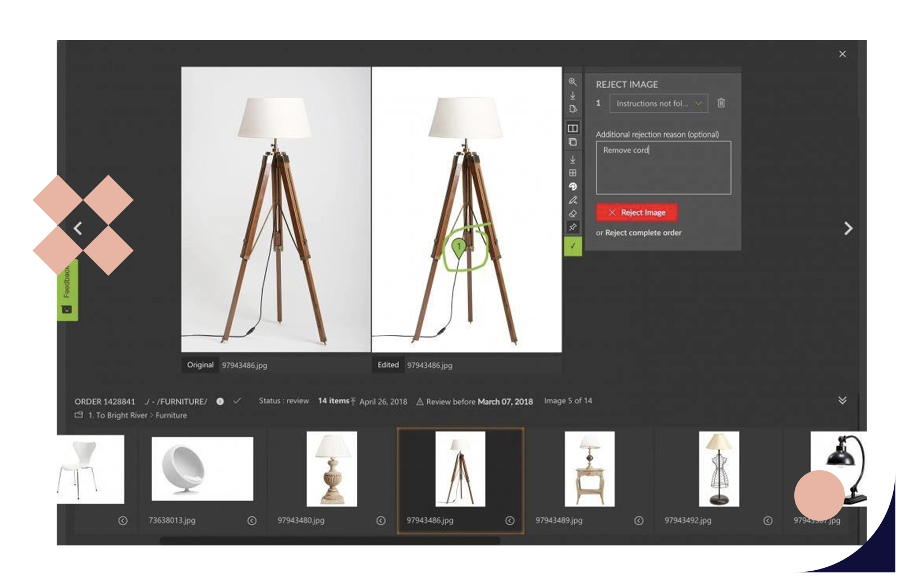Click the download icon below the magnifier
This screenshot has width=924, height=578.
(573, 95)
